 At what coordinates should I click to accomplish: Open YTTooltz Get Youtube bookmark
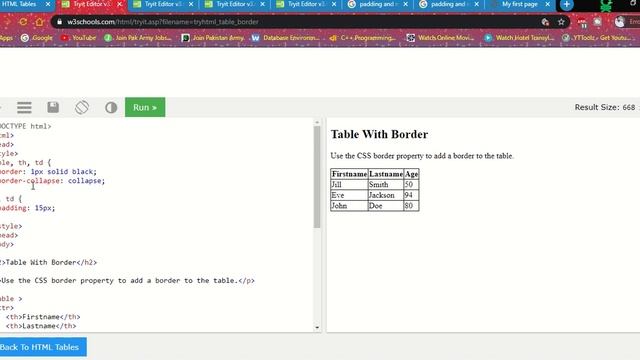(x=597, y=38)
